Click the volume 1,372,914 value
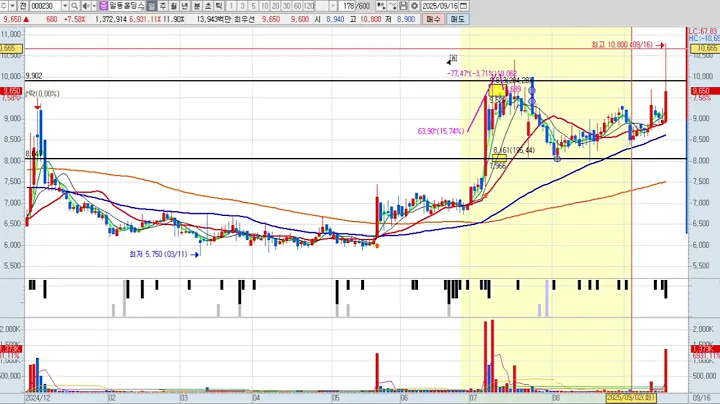Image resolution: width=720 pixels, height=404 pixels. 111,19
